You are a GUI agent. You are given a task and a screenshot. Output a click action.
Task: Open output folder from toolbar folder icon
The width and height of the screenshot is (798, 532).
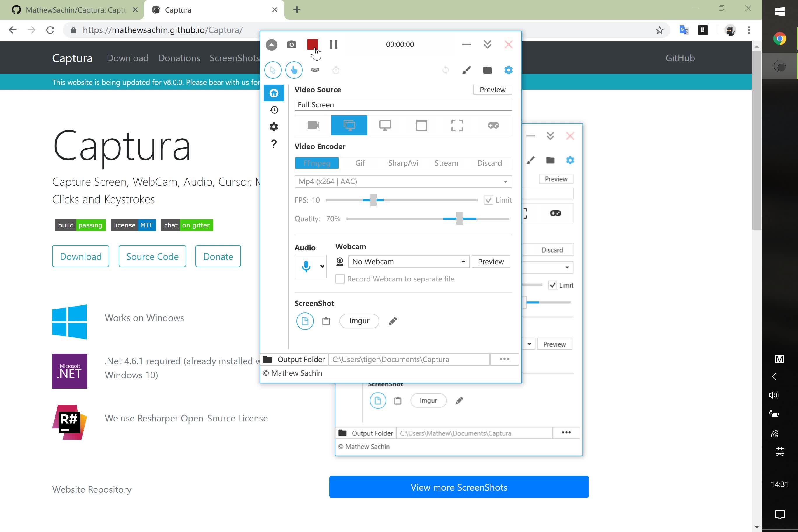coord(488,70)
